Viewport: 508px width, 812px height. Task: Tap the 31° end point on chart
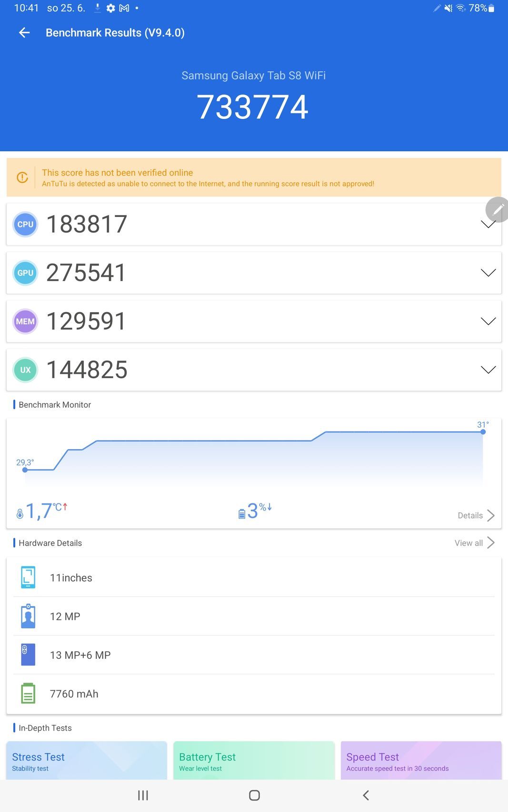click(483, 431)
